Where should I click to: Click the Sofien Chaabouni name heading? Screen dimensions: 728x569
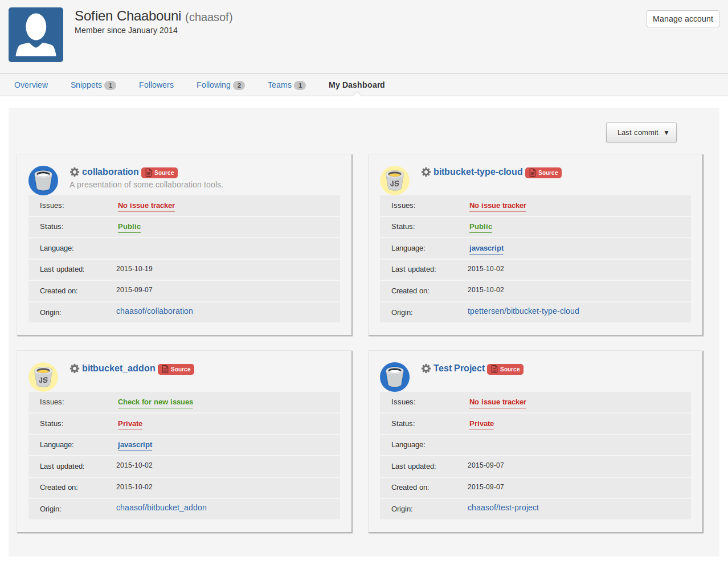click(128, 16)
